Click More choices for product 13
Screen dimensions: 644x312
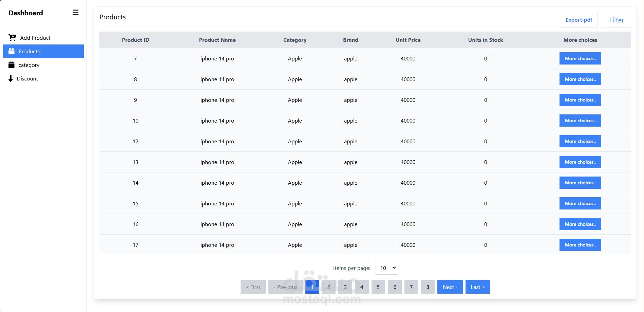(x=580, y=162)
